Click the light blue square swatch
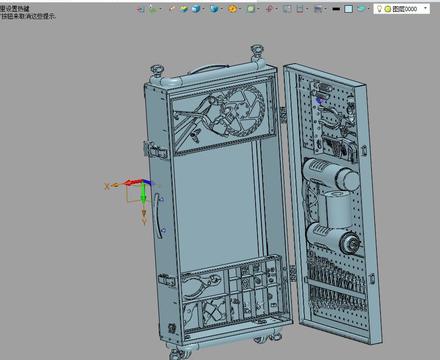The width and height of the screenshot is (440, 360). point(348,9)
